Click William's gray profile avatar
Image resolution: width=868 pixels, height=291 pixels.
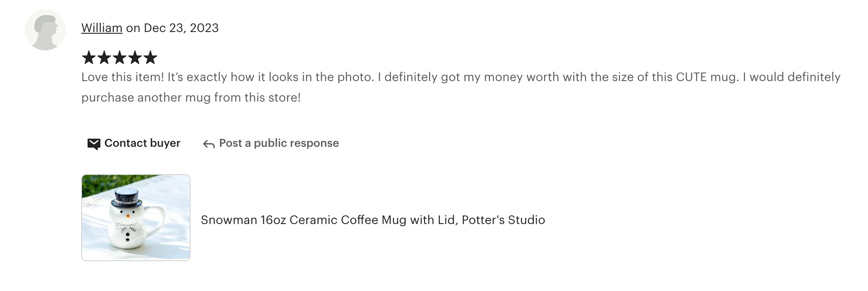[x=45, y=30]
